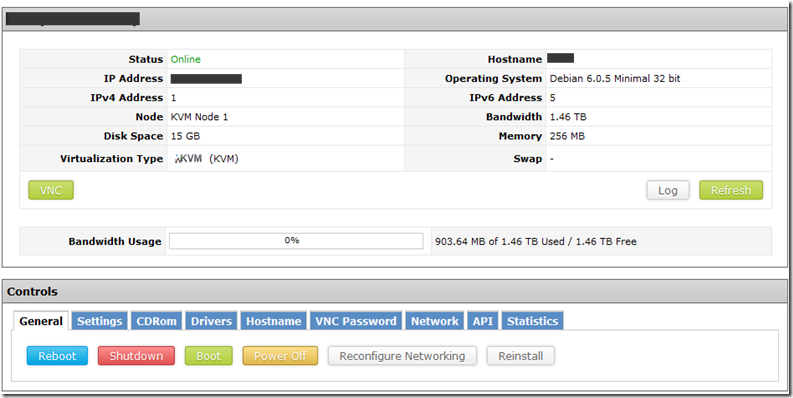Power Off the server
The width and height of the screenshot is (793, 398).
pos(280,356)
